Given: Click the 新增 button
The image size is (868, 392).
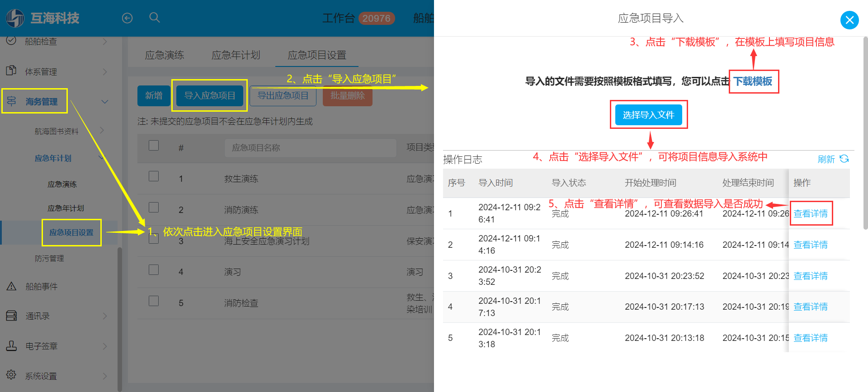Looking at the screenshot, I should point(154,95).
